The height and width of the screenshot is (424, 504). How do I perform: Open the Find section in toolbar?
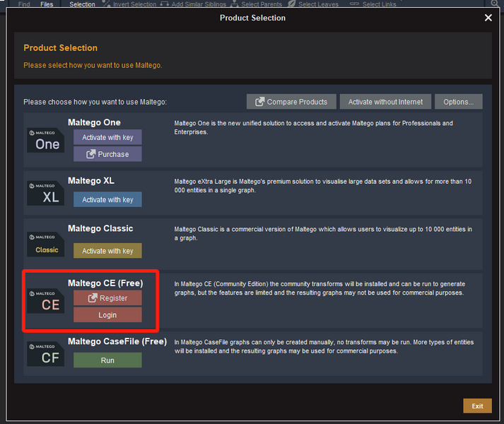(24, 4)
